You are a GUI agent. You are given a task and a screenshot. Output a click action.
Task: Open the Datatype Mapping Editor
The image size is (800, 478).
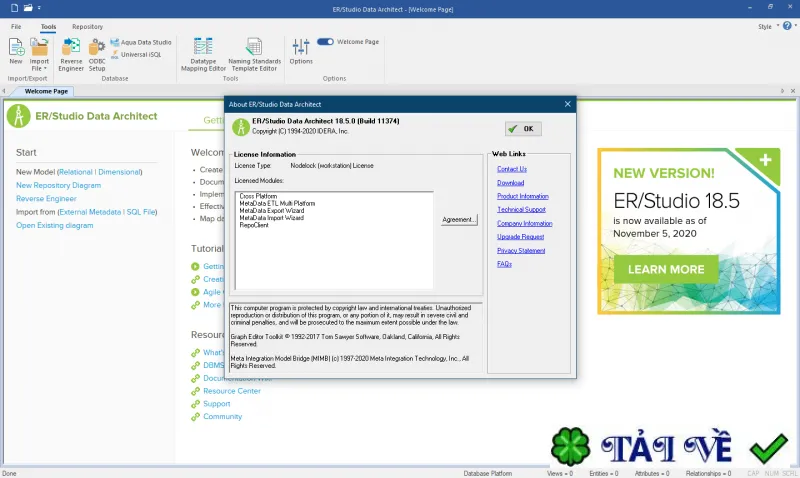(x=203, y=55)
